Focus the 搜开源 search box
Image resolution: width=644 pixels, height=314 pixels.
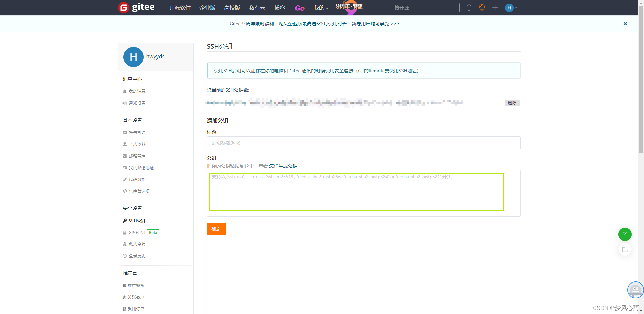click(425, 8)
